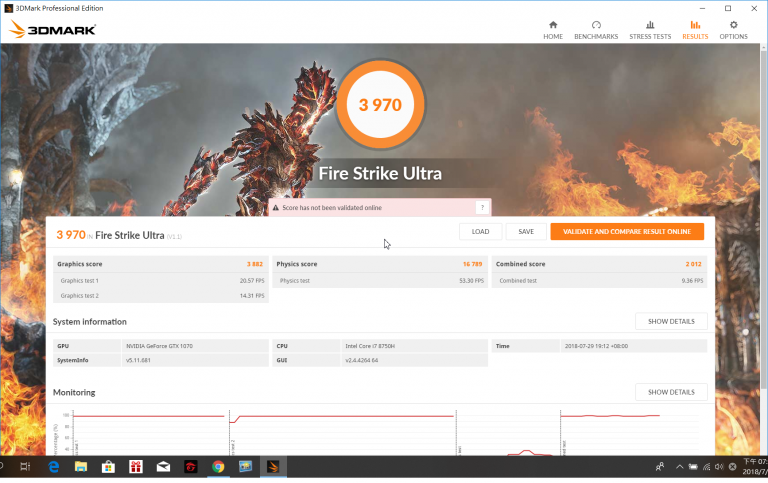This screenshot has width=768, height=483.
Task: Click the RESULTS orange bars icon
Action: [695, 24]
